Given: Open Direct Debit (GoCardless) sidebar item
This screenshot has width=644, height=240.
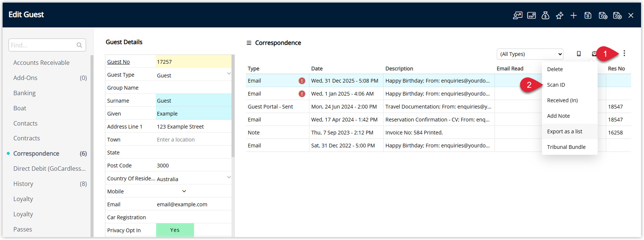Looking at the screenshot, I should [49, 169].
